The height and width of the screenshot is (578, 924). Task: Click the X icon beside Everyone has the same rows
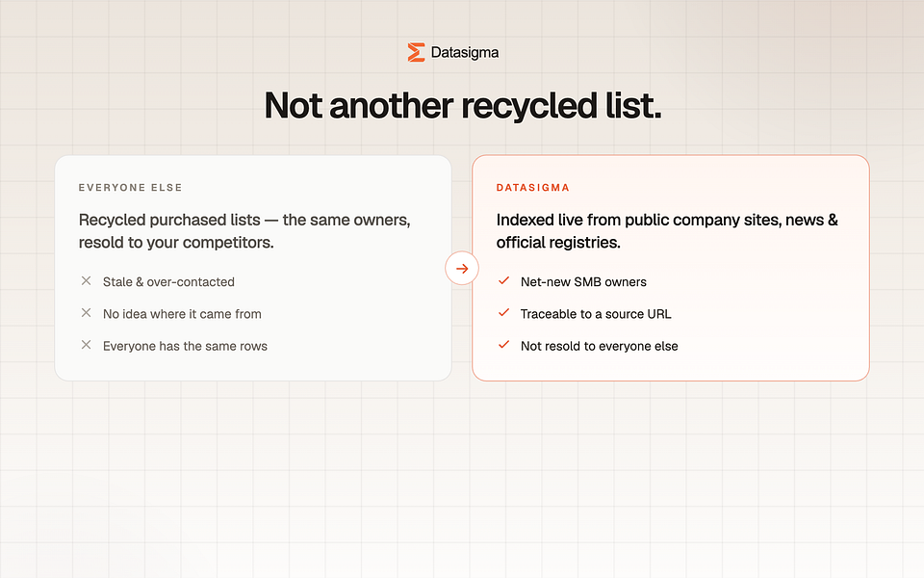click(x=86, y=345)
